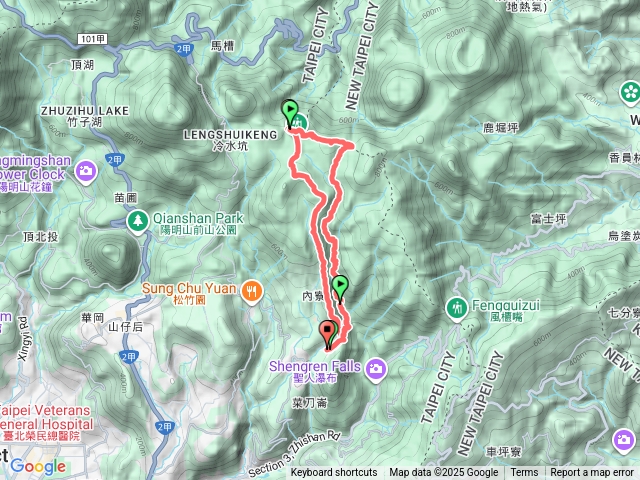Screen dimensions: 640x480
Task: Click the Google logo
Action: (38, 467)
